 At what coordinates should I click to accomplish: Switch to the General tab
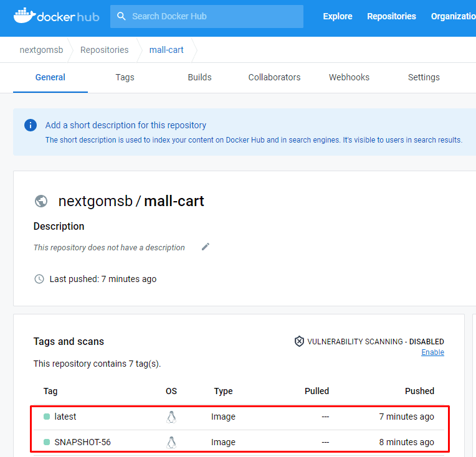[x=50, y=77]
